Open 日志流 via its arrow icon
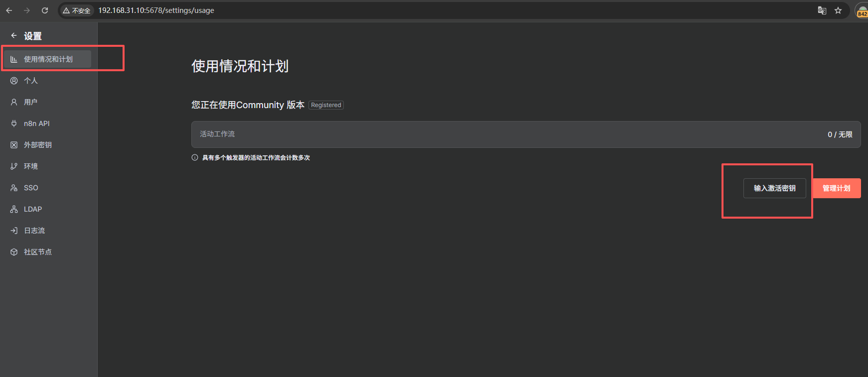Image resolution: width=868 pixels, height=377 pixels. (14, 231)
